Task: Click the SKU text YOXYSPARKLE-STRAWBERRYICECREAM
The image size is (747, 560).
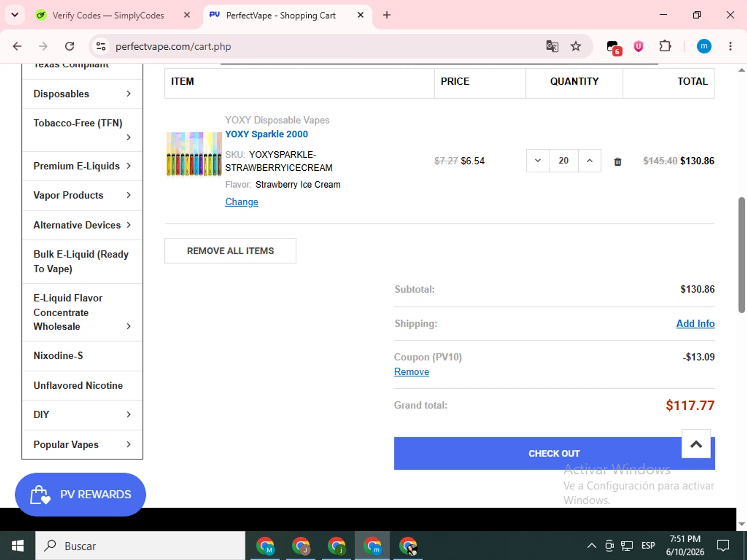Action: 279,161
